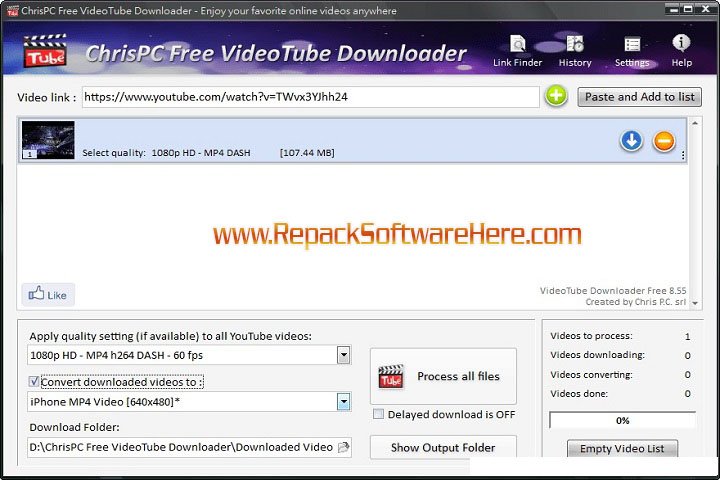The width and height of the screenshot is (720, 480).
Task: Open the Settings panel
Action: pyautogui.click(x=632, y=51)
